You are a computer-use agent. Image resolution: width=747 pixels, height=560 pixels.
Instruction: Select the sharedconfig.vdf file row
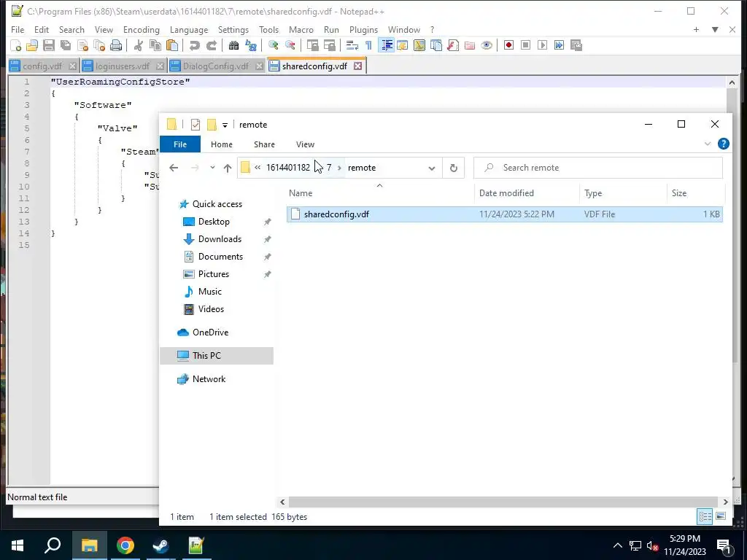click(505, 214)
